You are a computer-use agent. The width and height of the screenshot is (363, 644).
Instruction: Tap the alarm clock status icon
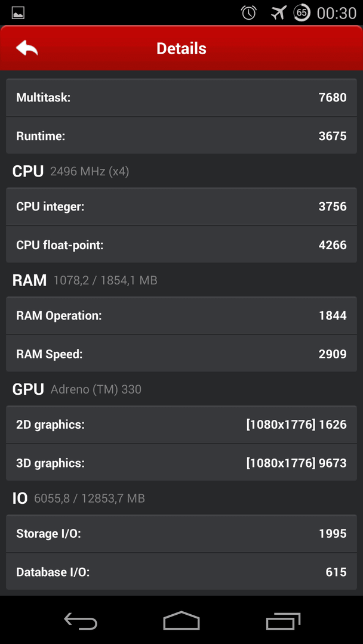[249, 13]
